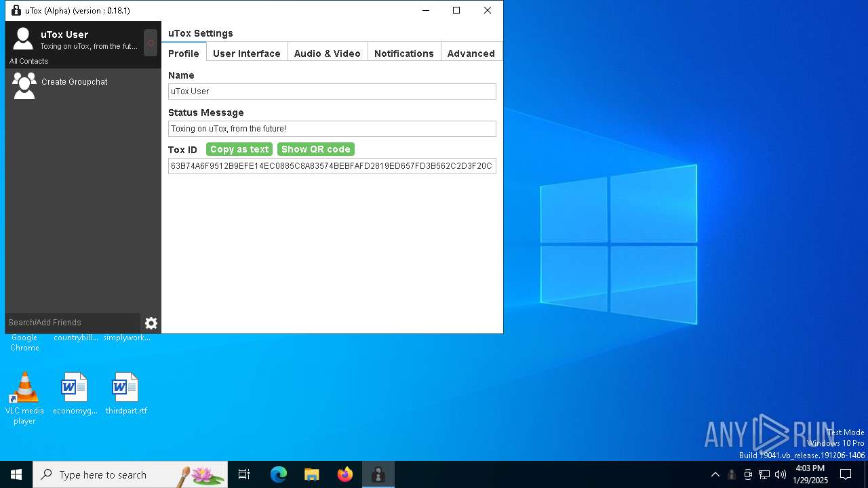Maximize the uTox window
The width and height of the screenshot is (868, 488).
456,10
